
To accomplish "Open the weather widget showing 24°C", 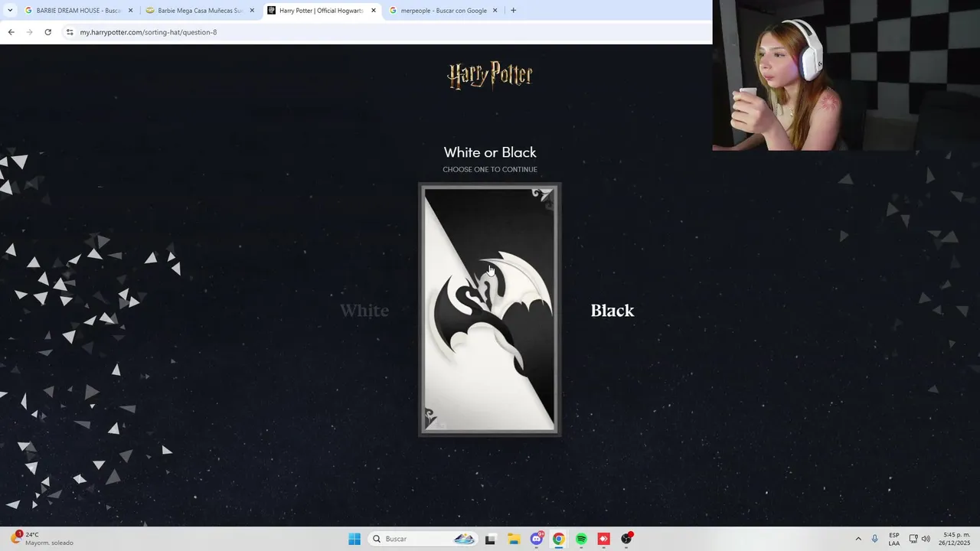I will pyautogui.click(x=42, y=539).
